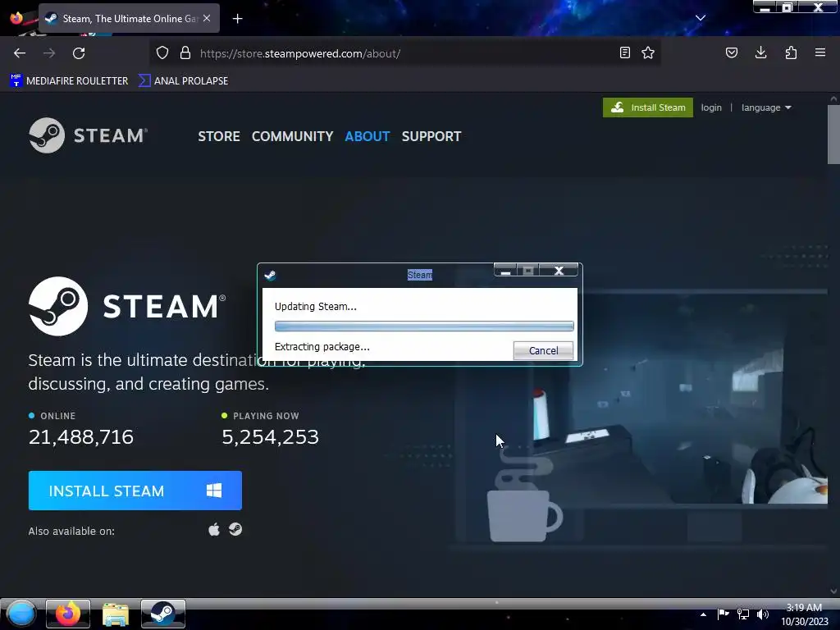The width and height of the screenshot is (840, 630).
Task: Select the ABOUT menu item
Action: coord(367,136)
